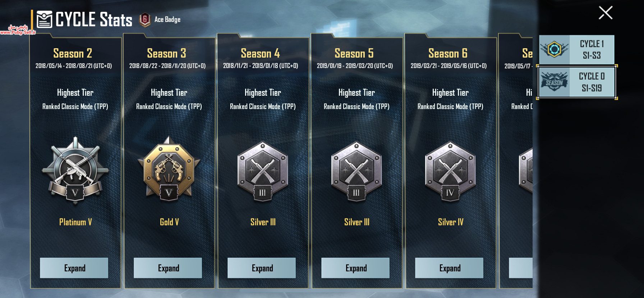Expand Season 4 stats
644x298 pixels.
(x=262, y=268)
